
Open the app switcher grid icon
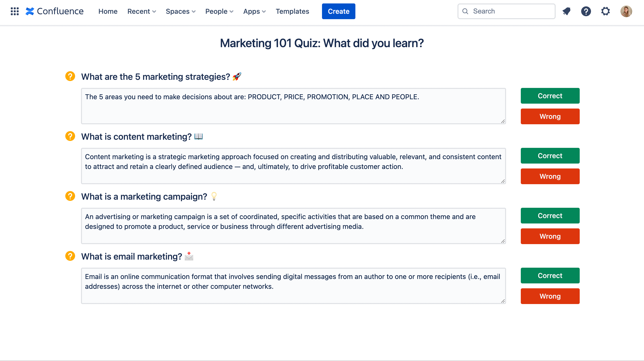15,11
